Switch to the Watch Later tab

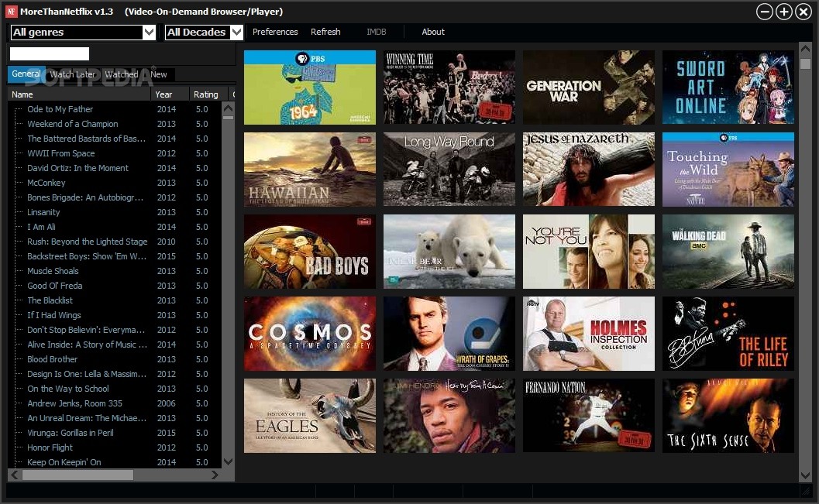(x=73, y=74)
